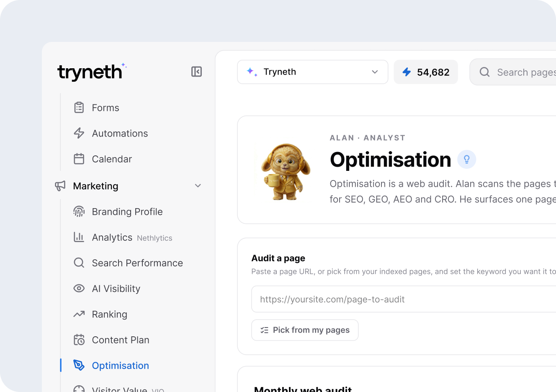Collapse the sidebar with the panel icon
This screenshot has height=392, width=556.
point(196,72)
